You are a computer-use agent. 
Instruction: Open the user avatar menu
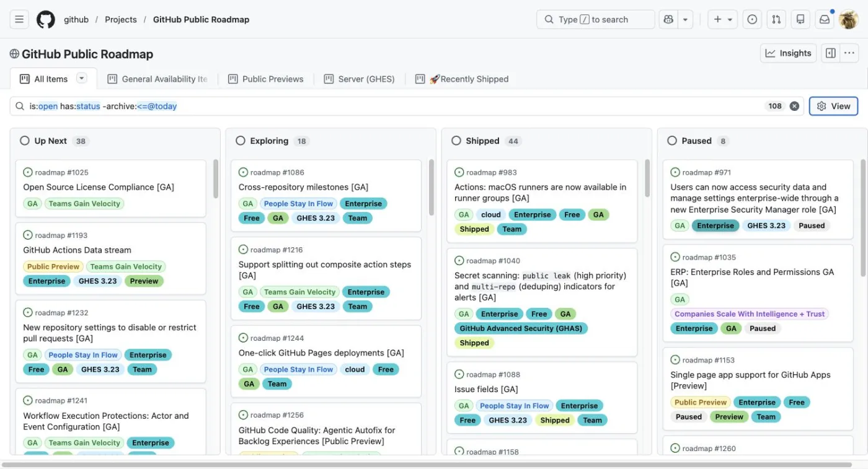[x=848, y=19]
